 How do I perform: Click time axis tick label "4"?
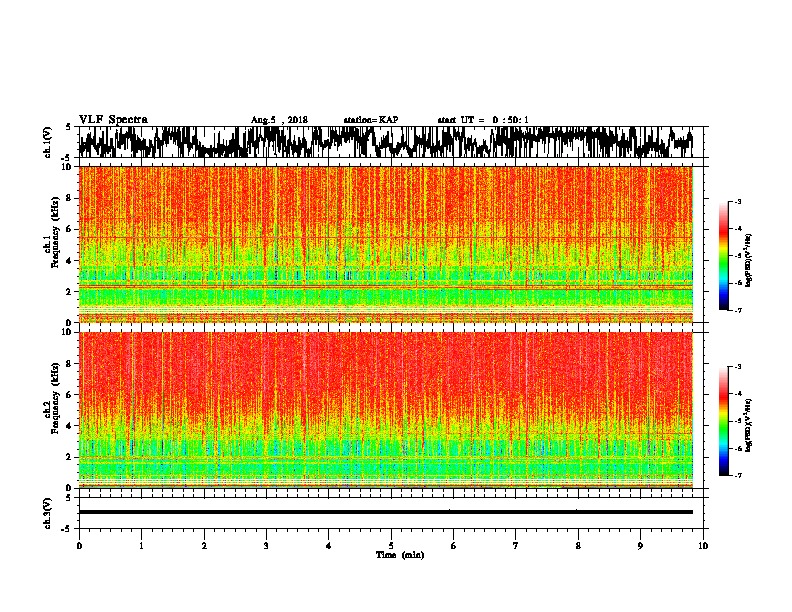tap(329, 546)
